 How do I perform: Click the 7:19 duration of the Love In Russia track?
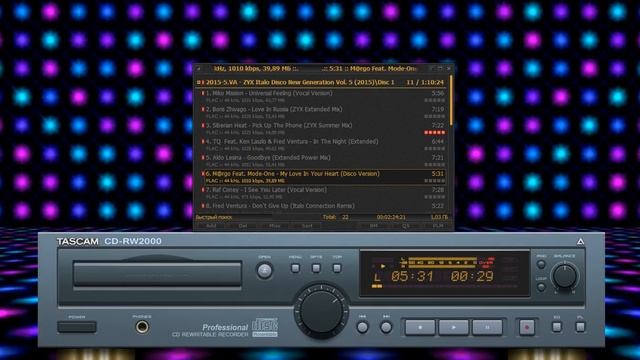[438, 109]
